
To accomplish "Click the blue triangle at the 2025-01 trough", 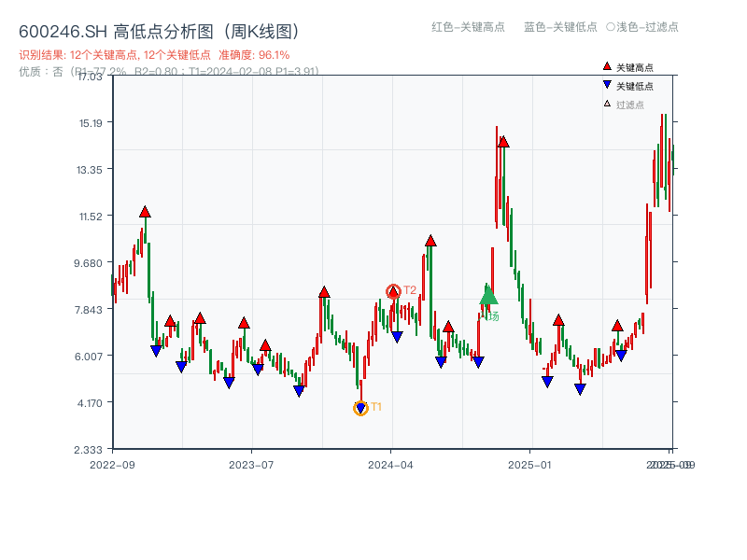I will pyautogui.click(x=546, y=381).
